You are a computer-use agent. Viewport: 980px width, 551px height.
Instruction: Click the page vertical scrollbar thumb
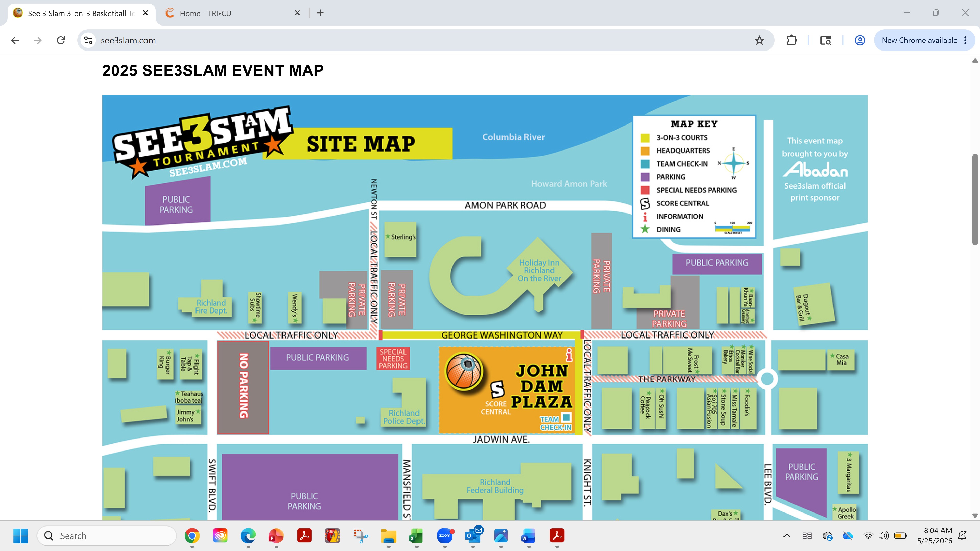975,199
